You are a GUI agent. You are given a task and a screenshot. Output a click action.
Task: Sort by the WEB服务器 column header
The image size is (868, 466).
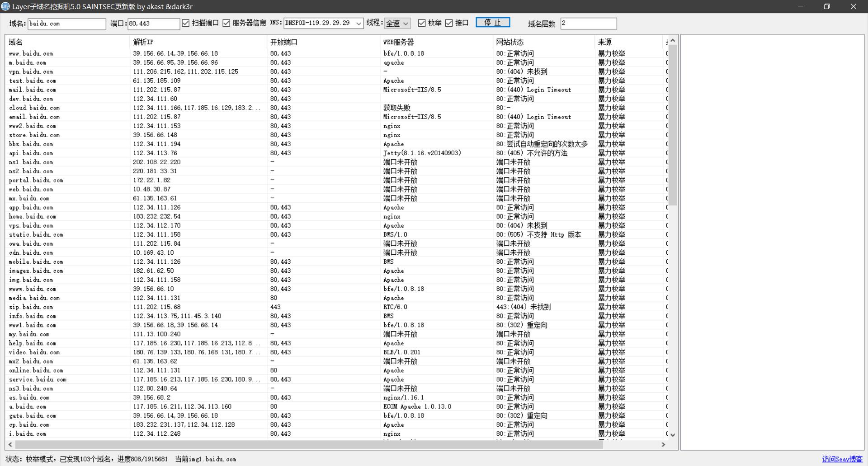click(x=437, y=42)
